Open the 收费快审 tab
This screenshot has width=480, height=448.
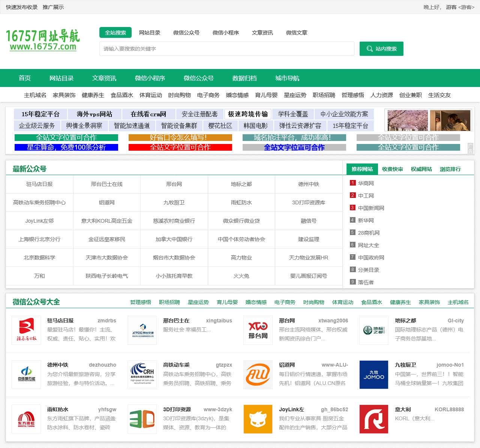coord(392,169)
